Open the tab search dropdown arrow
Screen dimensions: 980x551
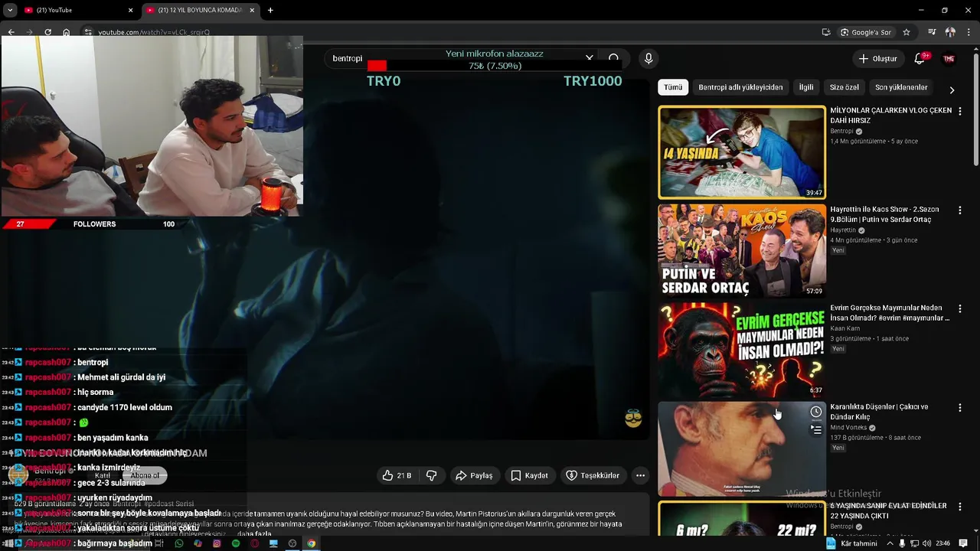click(10, 10)
